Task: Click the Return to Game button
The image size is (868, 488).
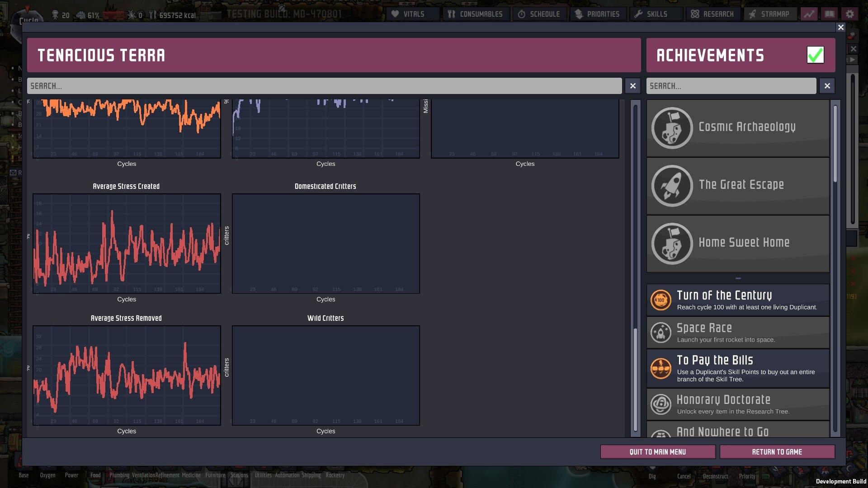Action: click(x=777, y=452)
